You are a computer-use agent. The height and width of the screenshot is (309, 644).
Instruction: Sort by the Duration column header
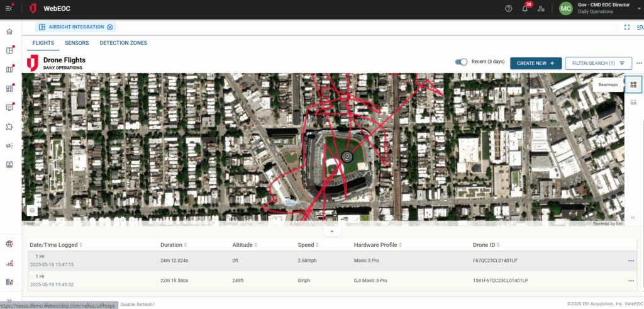click(174, 245)
